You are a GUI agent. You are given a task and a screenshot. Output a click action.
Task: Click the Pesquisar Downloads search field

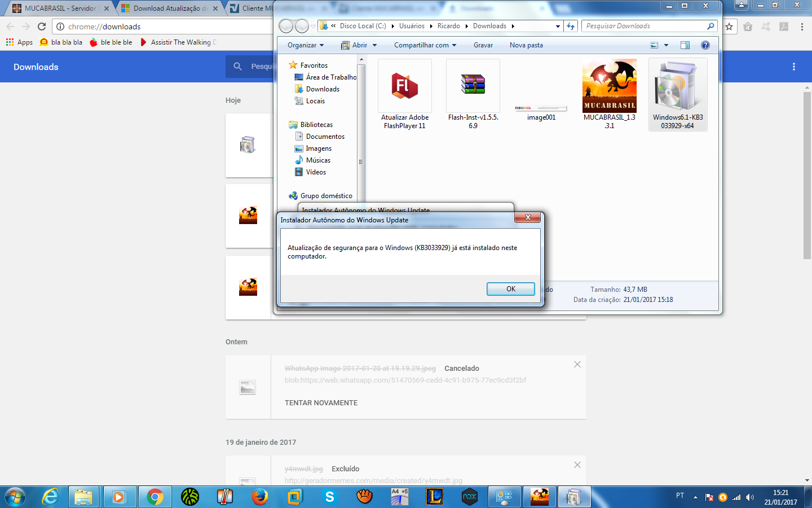tap(645, 26)
